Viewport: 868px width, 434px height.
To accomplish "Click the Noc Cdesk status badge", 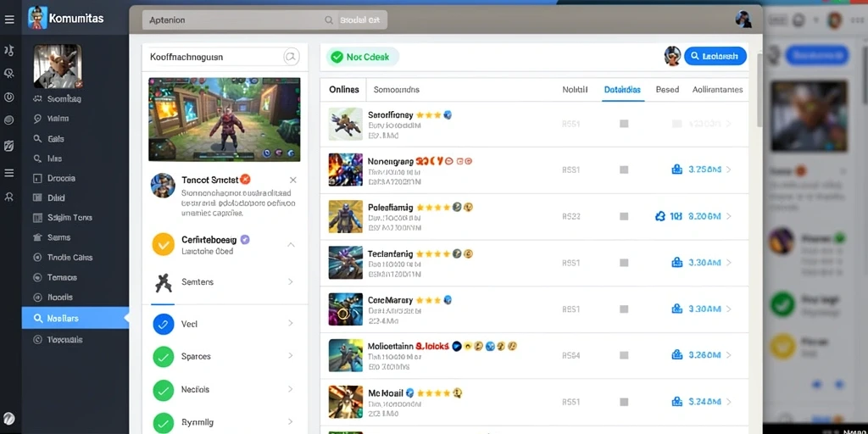I will 363,57.
